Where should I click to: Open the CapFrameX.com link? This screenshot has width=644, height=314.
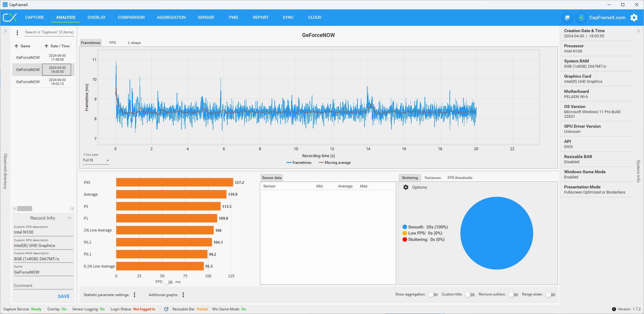(x=607, y=18)
